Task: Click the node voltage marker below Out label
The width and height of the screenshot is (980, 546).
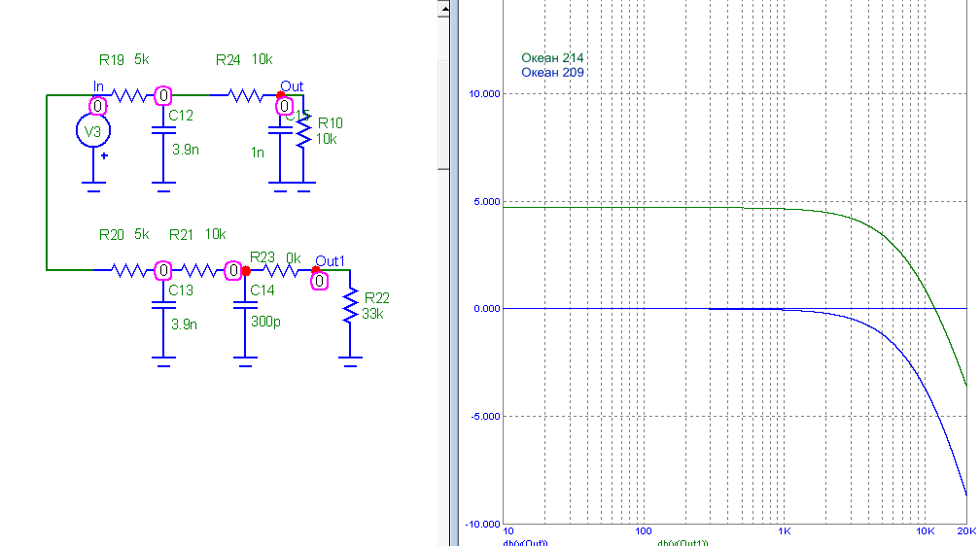Action: 284,106
